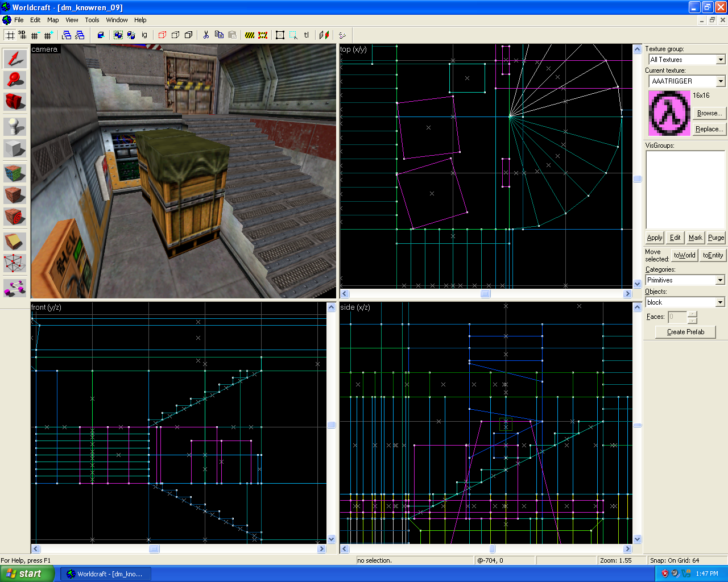728x582 pixels.
Task: Toggle the 3D grid display
Action: 22,35
